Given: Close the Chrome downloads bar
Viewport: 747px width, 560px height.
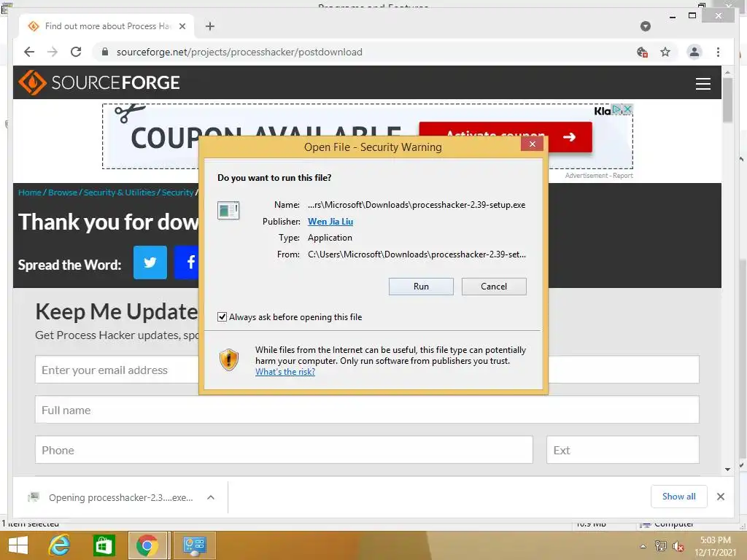Looking at the screenshot, I should [x=720, y=497].
